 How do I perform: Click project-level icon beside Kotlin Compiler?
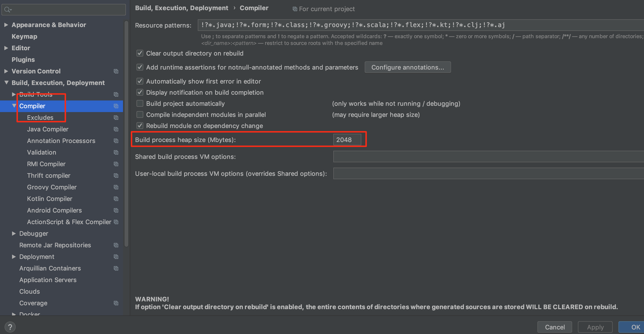click(116, 199)
